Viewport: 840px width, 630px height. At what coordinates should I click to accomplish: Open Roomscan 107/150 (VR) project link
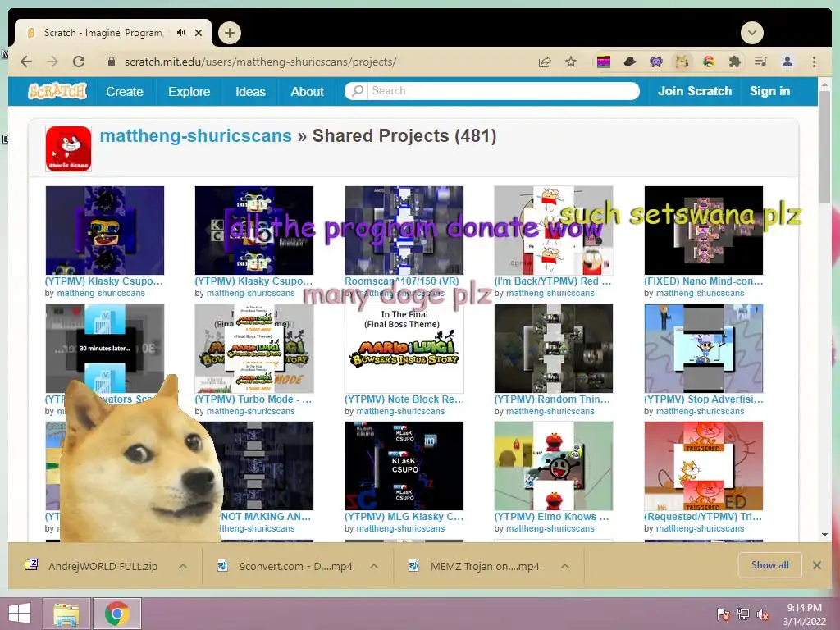point(401,281)
